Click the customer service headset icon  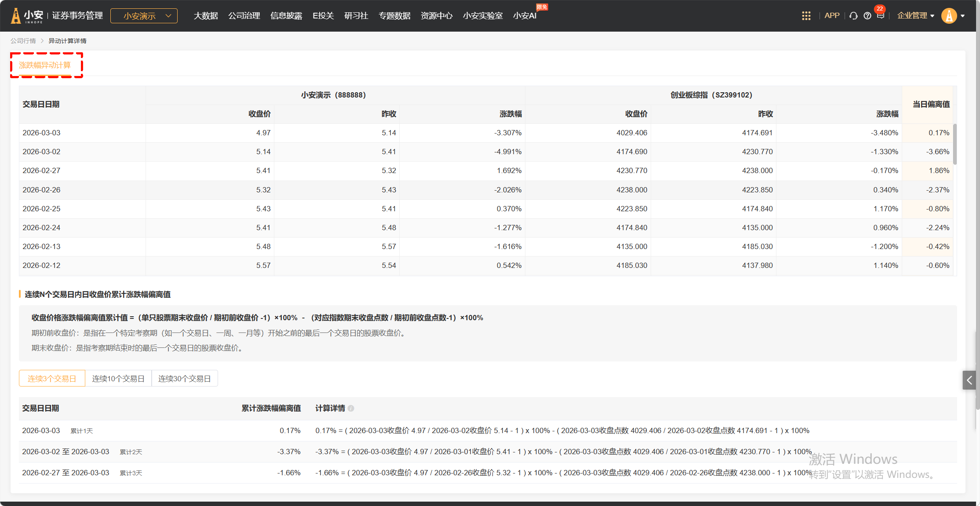tap(853, 16)
